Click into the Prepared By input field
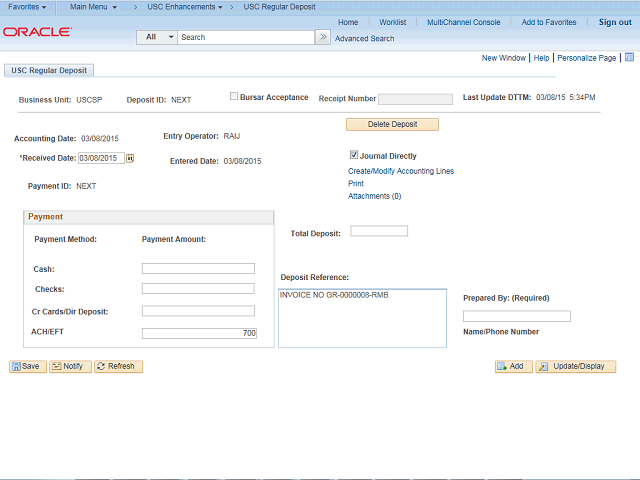640x480 pixels. [x=517, y=316]
